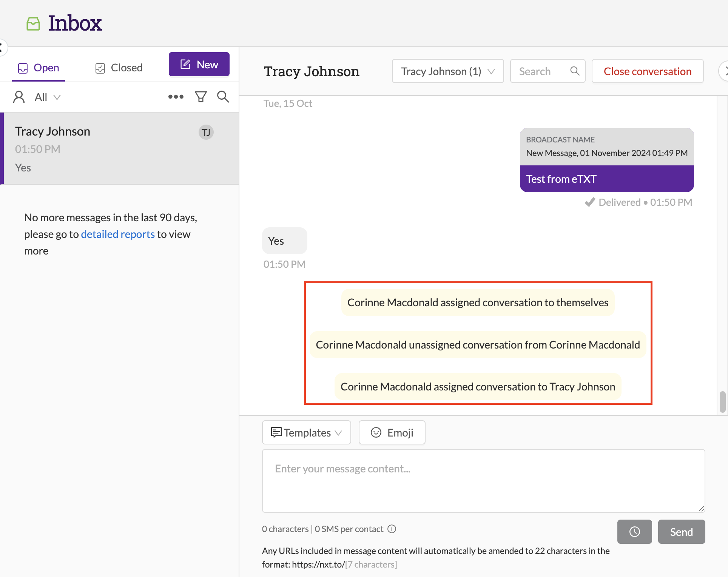Image resolution: width=728 pixels, height=577 pixels.
Task: Focus the message content text area
Action: coord(484,481)
